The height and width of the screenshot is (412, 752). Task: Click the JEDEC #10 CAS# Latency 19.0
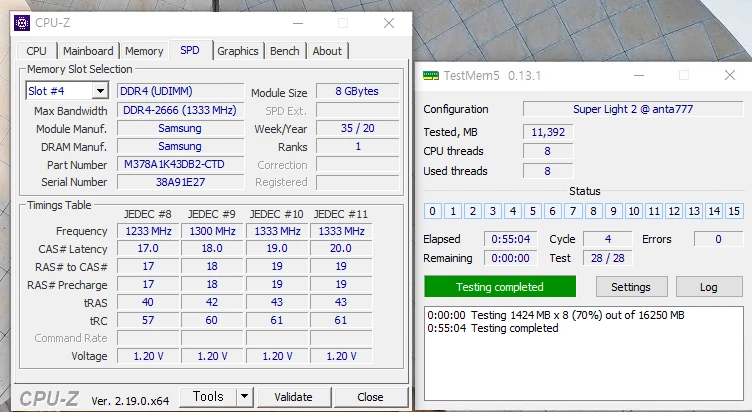point(277,248)
